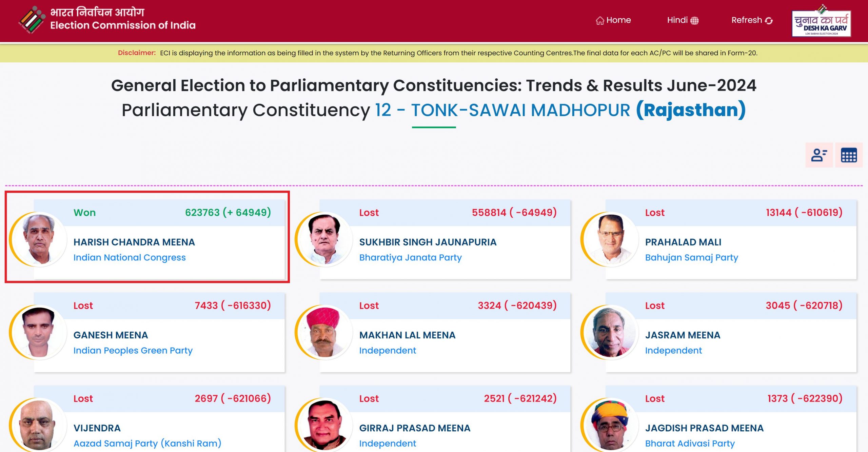Click the TONK-SAWAI MADHOPUR constituency title
This screenshot has width=868, height=452.
520,110
